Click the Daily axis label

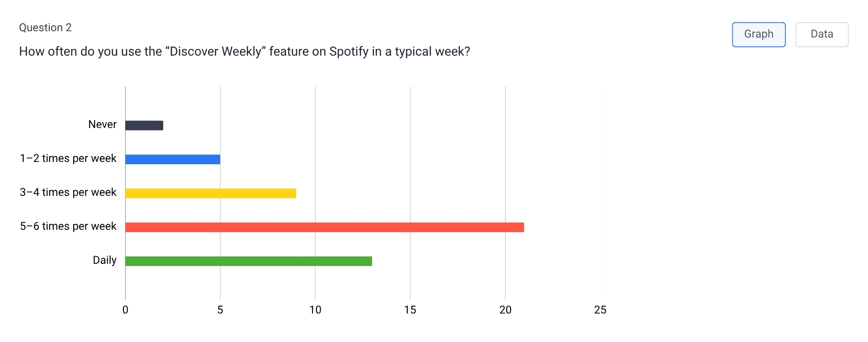(x=104, y=260)
